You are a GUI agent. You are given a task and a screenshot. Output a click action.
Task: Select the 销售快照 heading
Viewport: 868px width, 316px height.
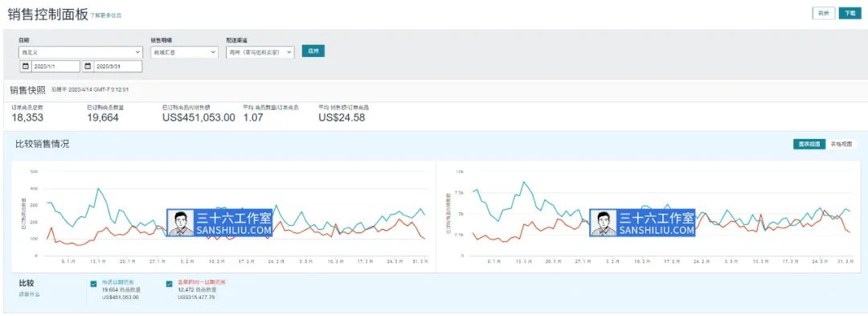coord(27,90)
